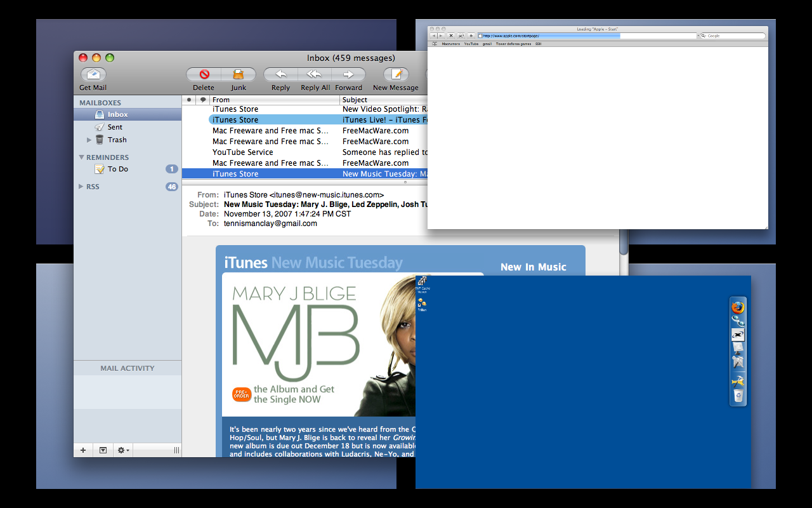Open the New Video Spotlight iTunes Store email
The height and width of the screenshot is (508, 812).
(305, 109)
